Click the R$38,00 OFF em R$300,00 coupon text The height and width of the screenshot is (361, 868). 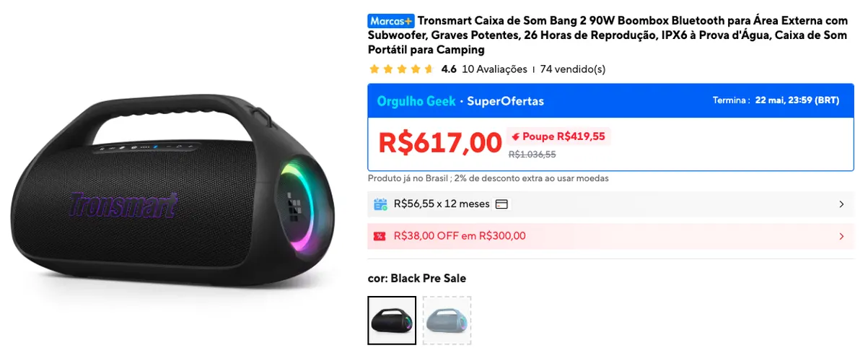(460, 236)
